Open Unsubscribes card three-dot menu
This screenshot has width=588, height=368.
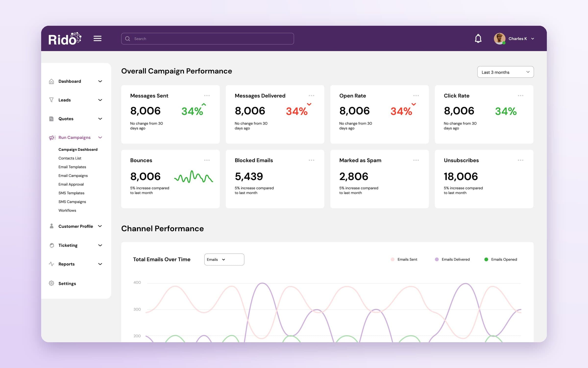[x=521, y=160]
